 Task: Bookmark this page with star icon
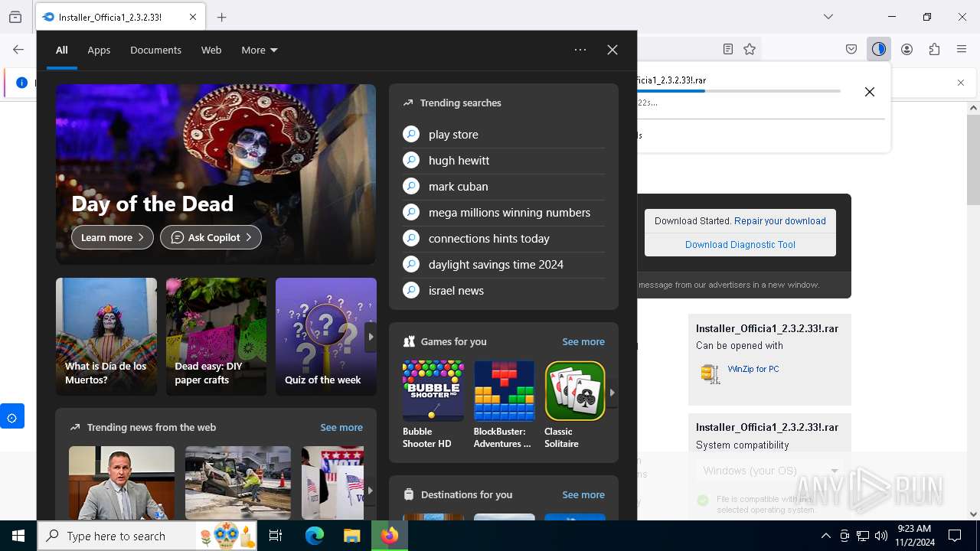tap(750, 49)
